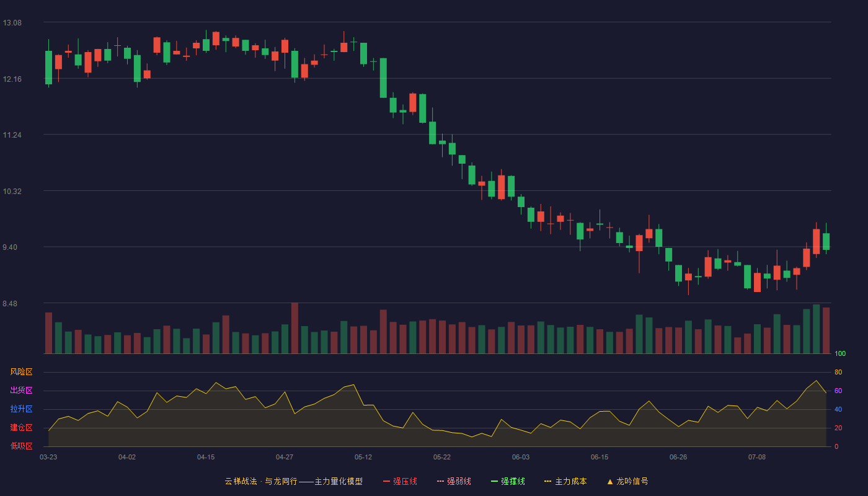
Task: Click the 龙吟信号 triangle legend icon
Action: (610, 481)
